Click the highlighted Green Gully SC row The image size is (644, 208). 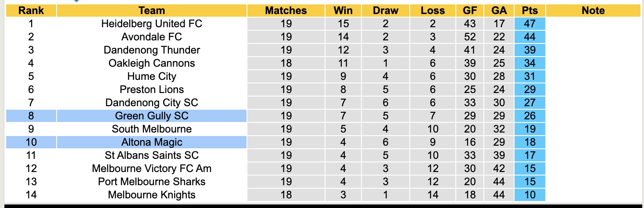pyautogui.click(x=151, y=116)
